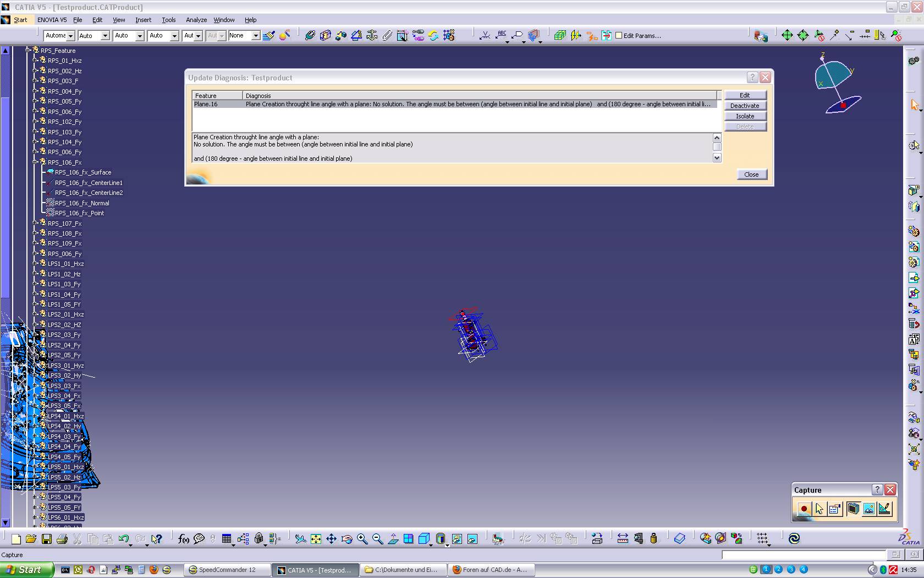Click the tree scrollbar down arrow
Screen dimensions: 924x578
coord(5,522)
